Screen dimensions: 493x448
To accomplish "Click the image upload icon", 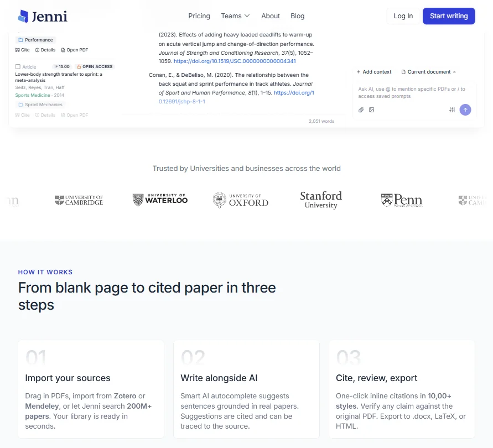I will 372,110.
